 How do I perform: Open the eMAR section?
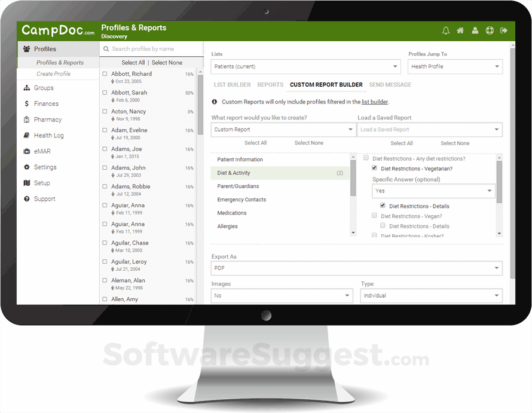point(43,151)
